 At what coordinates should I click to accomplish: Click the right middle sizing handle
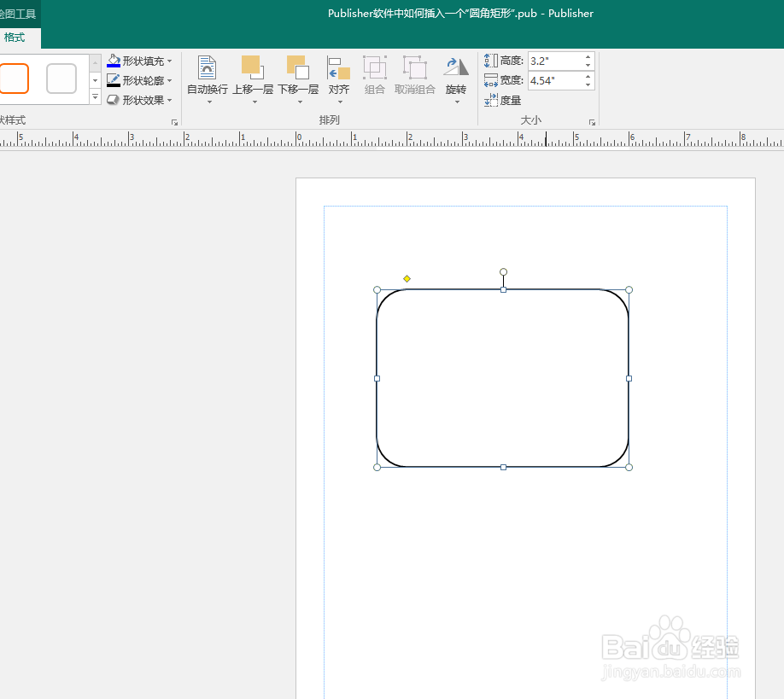(629, 379)
